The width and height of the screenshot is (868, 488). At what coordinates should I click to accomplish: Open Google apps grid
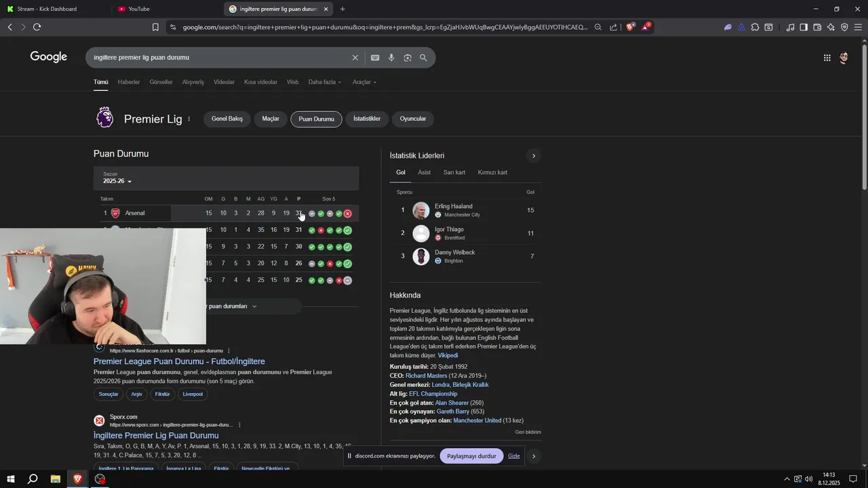pos(827,58)
